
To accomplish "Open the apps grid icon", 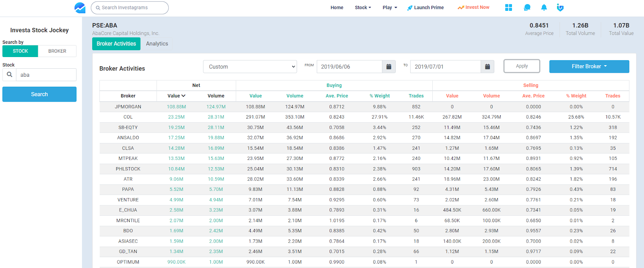I will (508, 8).
